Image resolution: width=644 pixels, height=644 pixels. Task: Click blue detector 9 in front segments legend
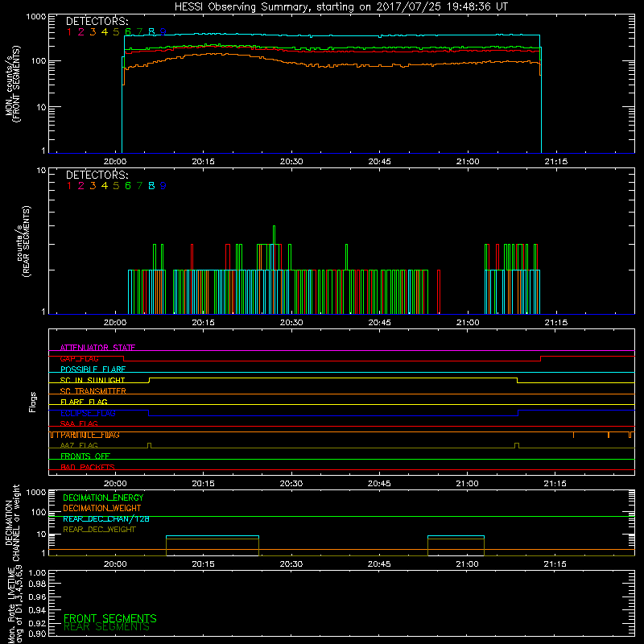(163, 32)
